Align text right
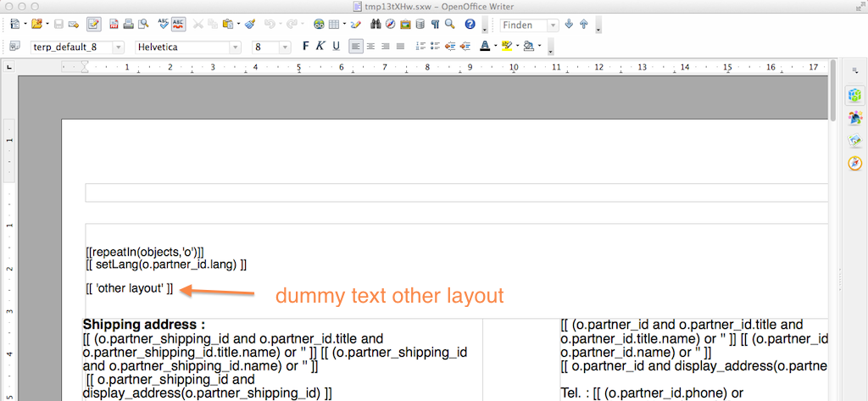This screenshot has height=401, width=868. tap(386, 47)
